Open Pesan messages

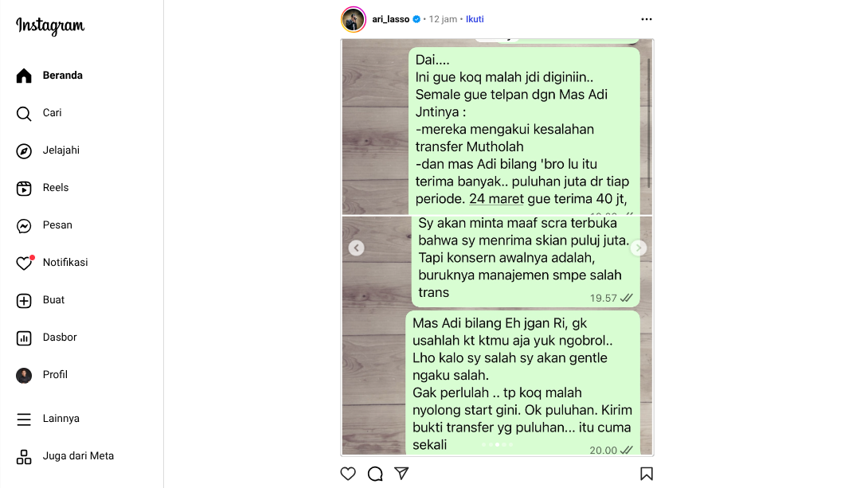[x=24, y=225]
